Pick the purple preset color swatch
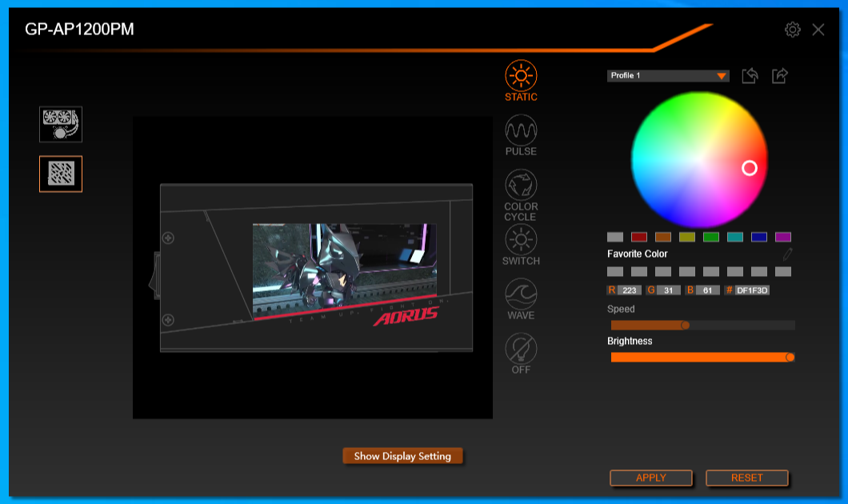This screenshot has height=504, width=848. pyautogui.click(x=783, y=237)
